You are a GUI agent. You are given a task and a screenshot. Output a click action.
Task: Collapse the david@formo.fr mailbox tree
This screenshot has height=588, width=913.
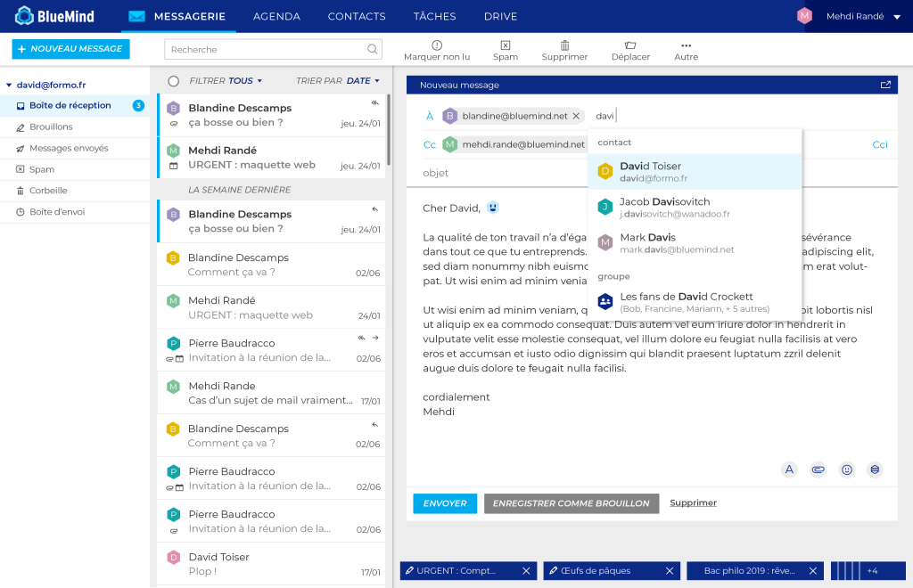(9, 86)
